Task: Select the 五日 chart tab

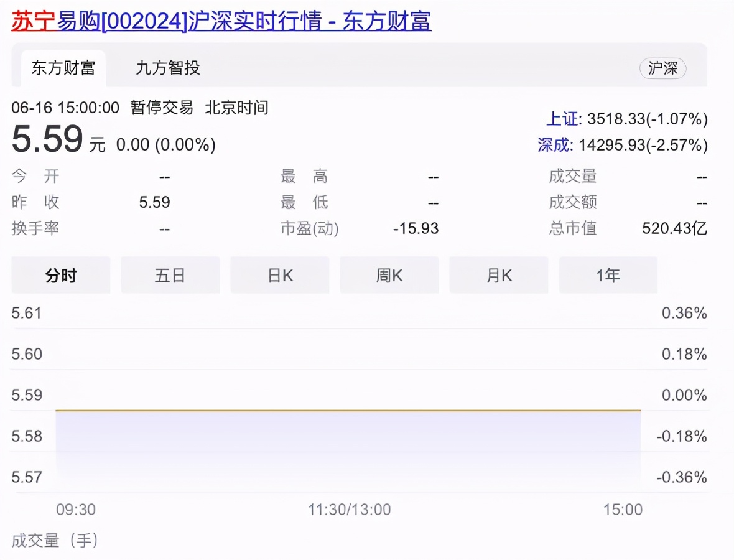Action: click(170, 275)
